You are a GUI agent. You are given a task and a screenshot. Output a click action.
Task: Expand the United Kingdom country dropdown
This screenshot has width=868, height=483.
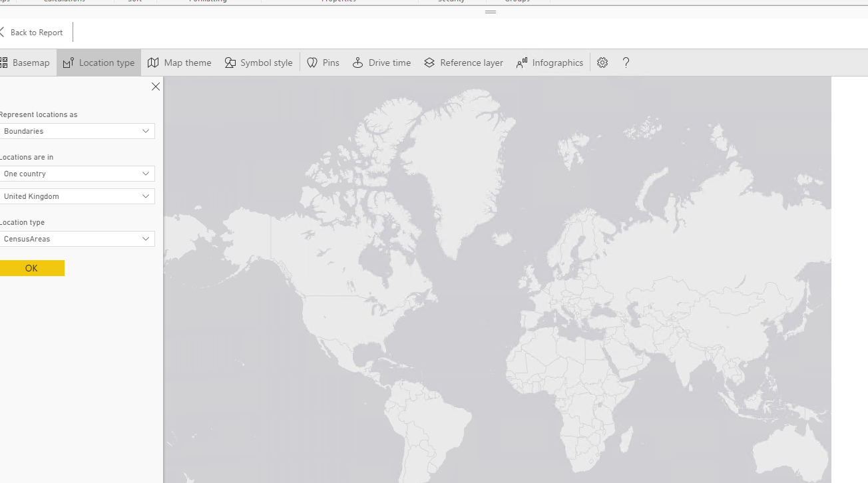pyautogui.click(x=77, y=196)
